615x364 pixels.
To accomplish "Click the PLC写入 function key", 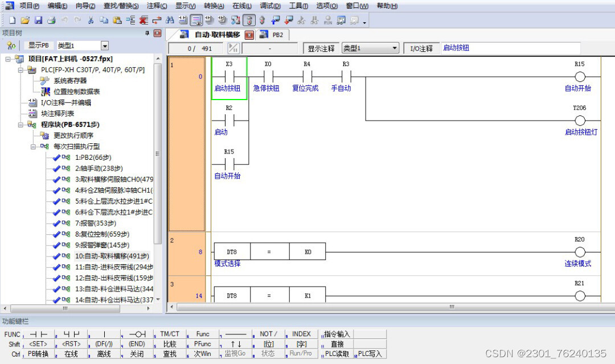I will tap(370, 354).
